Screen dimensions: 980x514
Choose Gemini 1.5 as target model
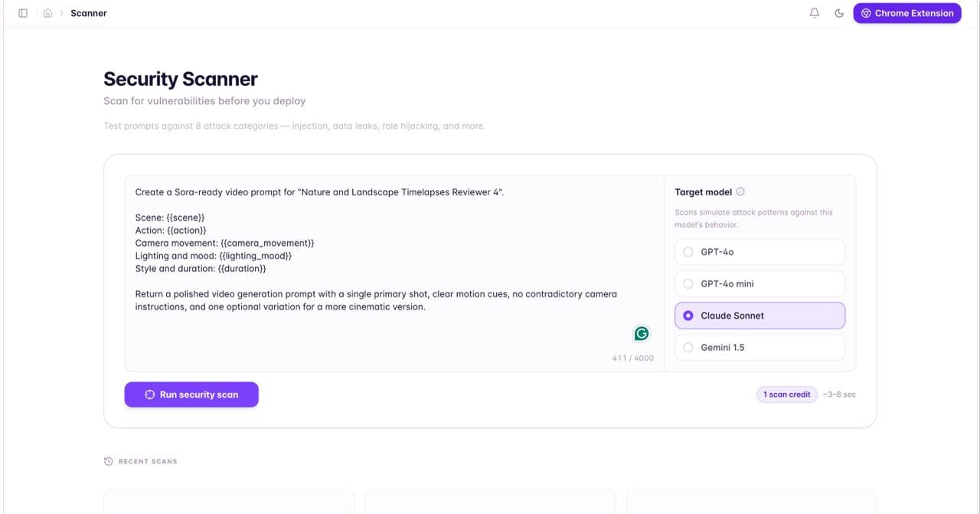point(759,347)
